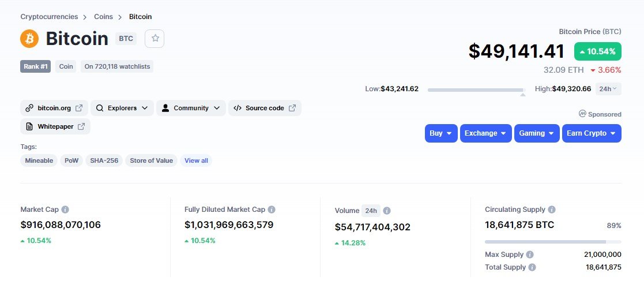The height and width of the screenshot is (284, 644).
Task: Select the Mineable tag
Action: (39, 160)
